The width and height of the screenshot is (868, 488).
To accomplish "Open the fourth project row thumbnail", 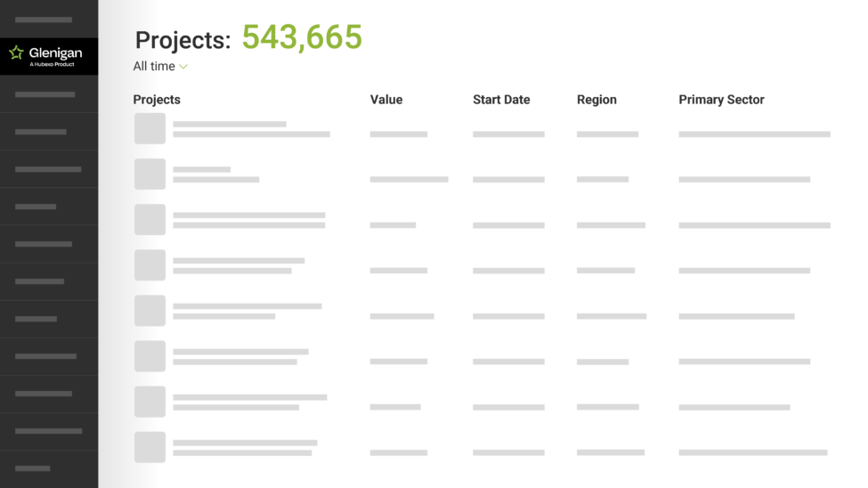I will pos(150,264).
